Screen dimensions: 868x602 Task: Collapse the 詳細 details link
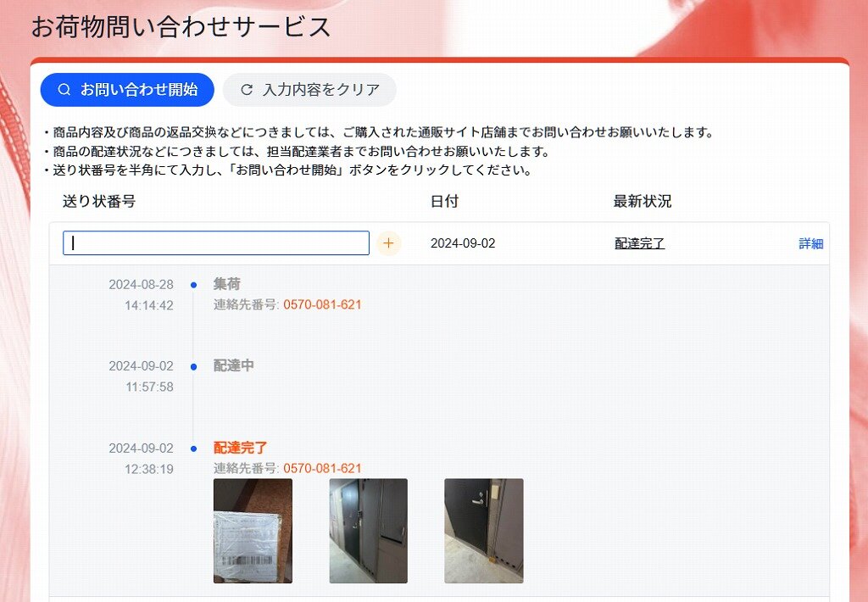pos(811,243)
